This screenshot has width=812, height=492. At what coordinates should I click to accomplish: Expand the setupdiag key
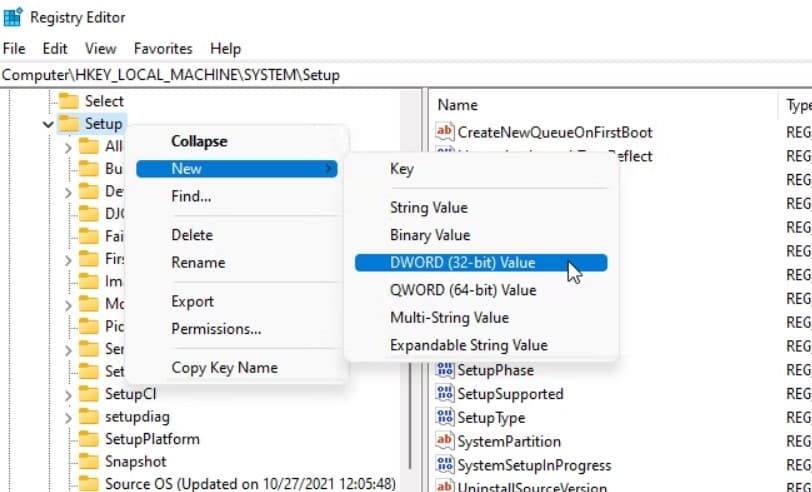pos(68,417)
